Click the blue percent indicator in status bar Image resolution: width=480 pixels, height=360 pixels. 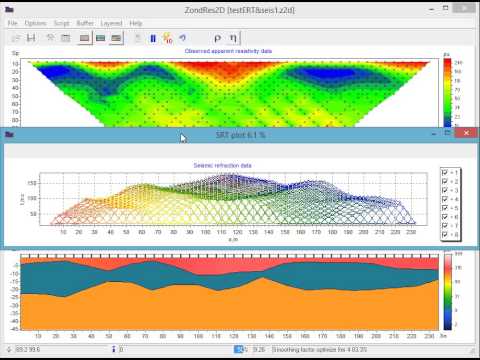coord(240,349)
